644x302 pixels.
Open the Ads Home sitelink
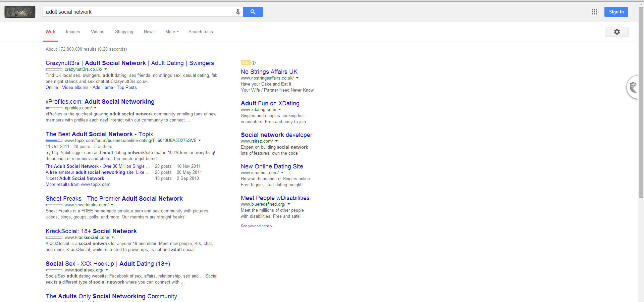[x=103, y=88]
